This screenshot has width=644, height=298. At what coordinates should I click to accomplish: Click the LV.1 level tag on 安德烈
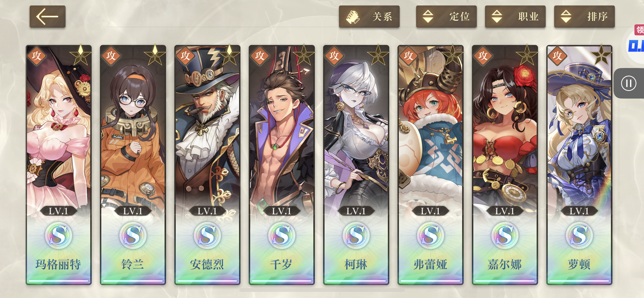[x=207, y=211]
